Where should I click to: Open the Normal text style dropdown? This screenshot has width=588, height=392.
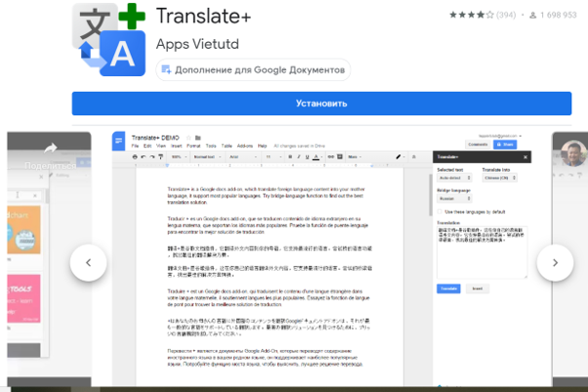tap(207, 157)
